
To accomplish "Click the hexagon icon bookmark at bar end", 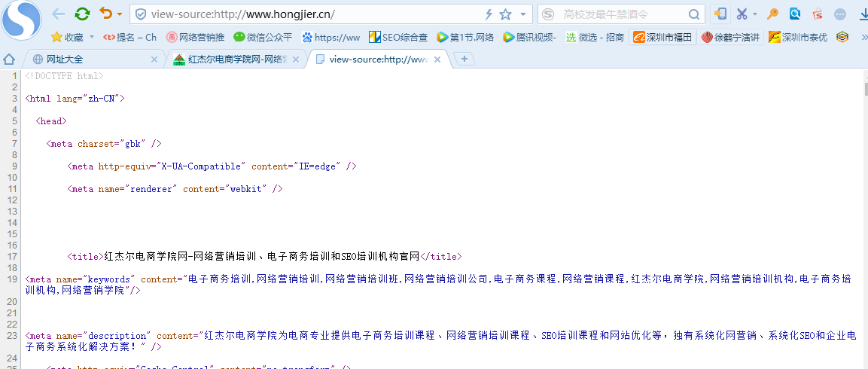I will (842, 37).
